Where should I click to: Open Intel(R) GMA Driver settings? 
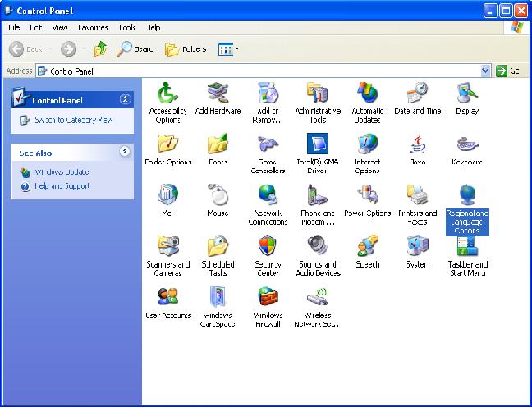click(x=318, y=153)
